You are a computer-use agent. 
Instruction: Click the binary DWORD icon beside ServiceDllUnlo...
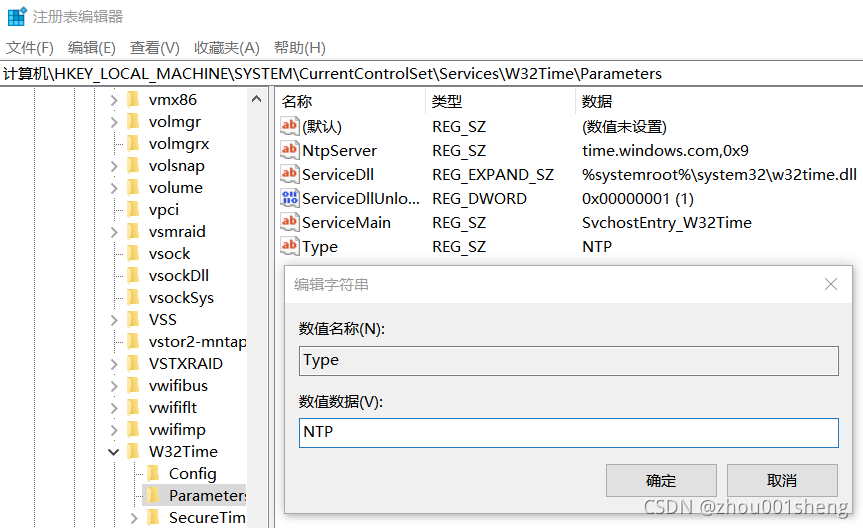[290, 198]
